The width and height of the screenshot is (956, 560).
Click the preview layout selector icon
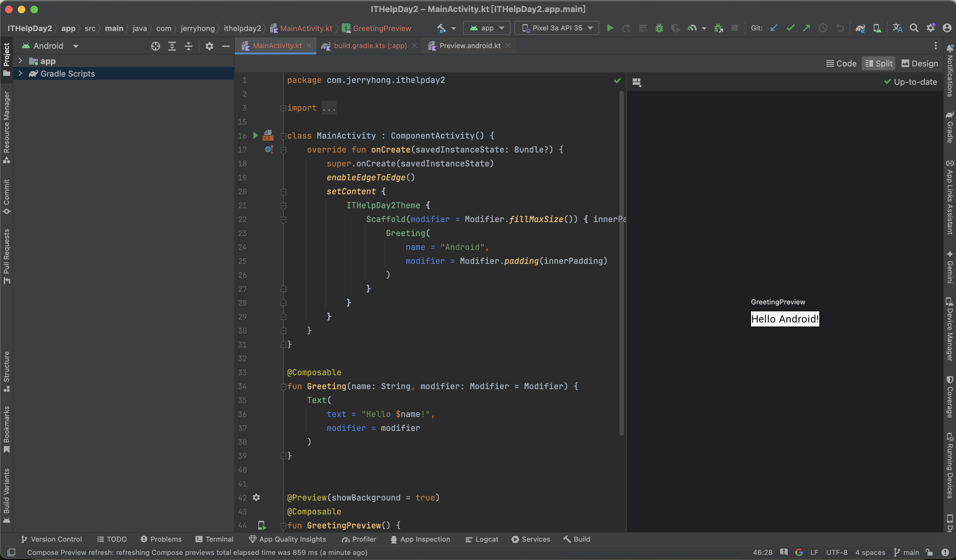(637, 82)
